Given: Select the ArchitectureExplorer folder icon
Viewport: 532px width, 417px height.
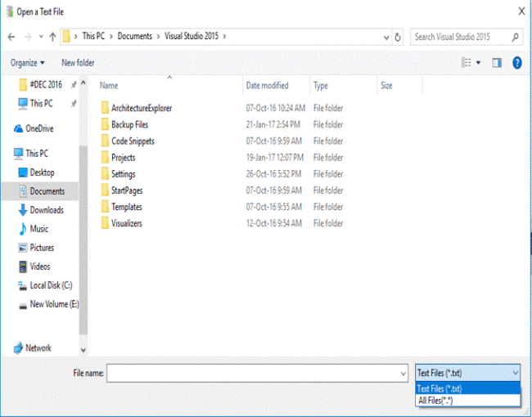Looking at the screenshot, I should click(105, 108).
